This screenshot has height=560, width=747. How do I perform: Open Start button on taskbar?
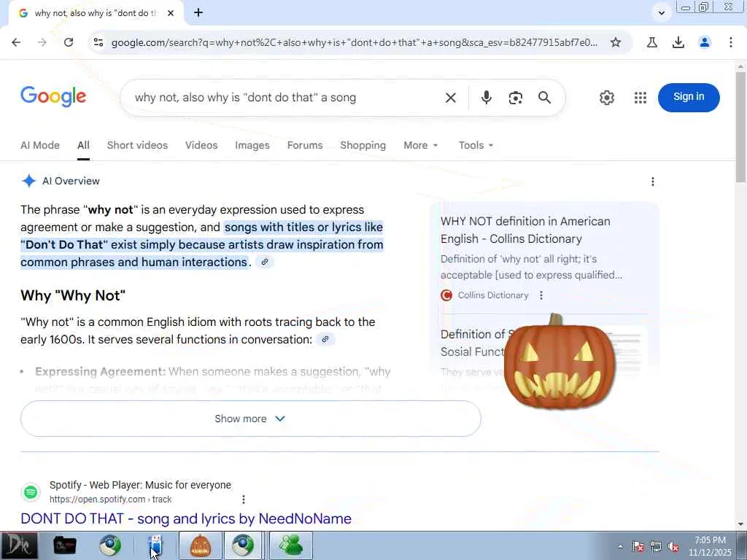(18, 545)
